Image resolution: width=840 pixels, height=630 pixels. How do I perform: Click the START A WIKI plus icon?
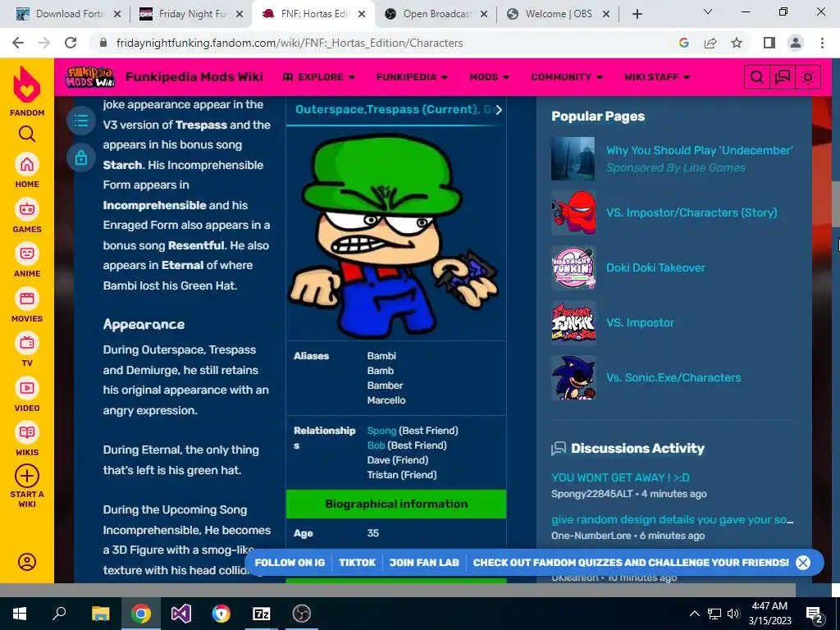(x=27, y=476)
